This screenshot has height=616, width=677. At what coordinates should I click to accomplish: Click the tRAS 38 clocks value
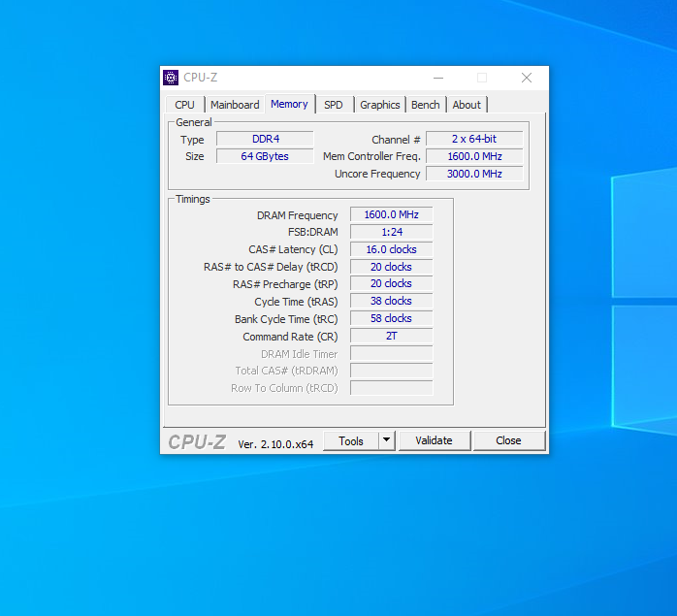(x=391, y=301)
